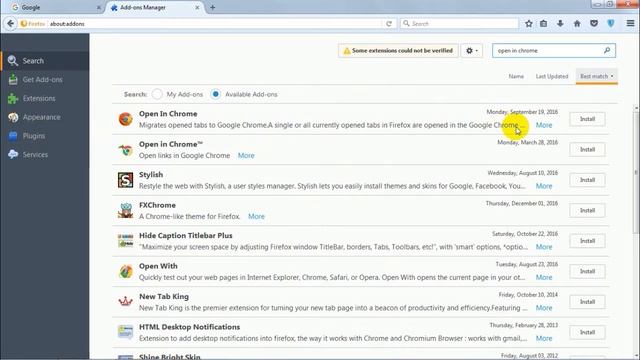Click the extensions could not be verified warning
This screenshot has height=360, width=640.
(x=398, y=51)
